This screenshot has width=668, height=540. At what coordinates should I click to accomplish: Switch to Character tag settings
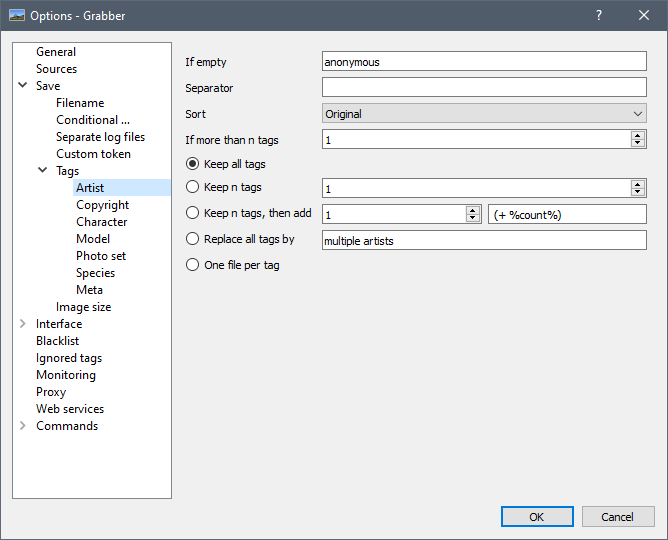(x=101, y=222)
